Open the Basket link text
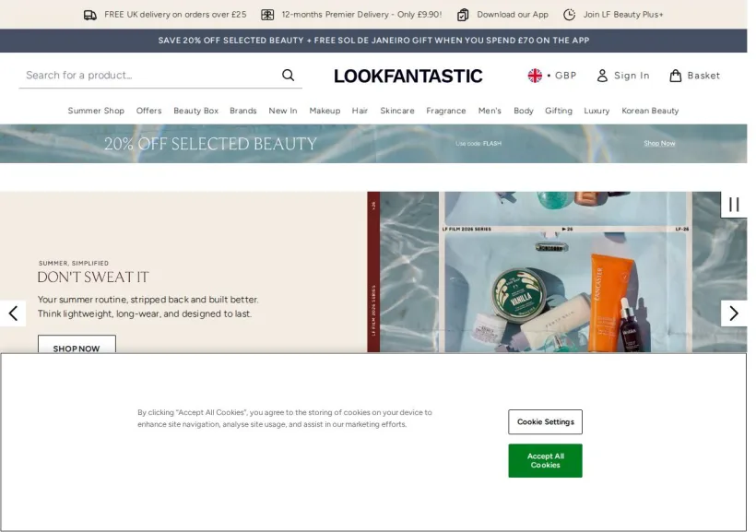Screen dimensions: 756x532 [704, 76]
